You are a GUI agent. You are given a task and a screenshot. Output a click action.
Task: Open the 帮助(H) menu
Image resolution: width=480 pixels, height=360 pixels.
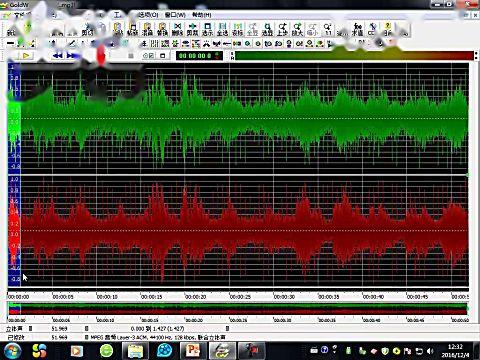point(202,15)
